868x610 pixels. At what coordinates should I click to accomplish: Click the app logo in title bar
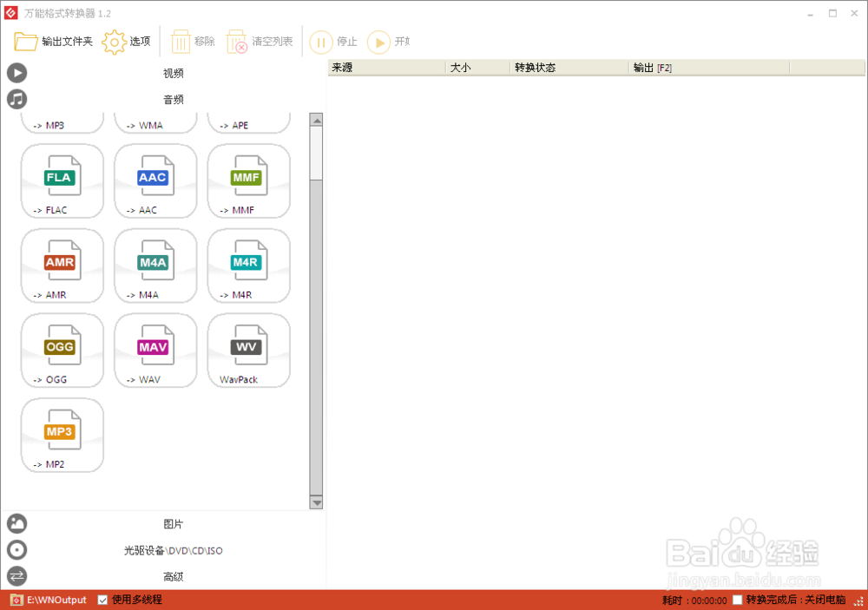point(10,13)
